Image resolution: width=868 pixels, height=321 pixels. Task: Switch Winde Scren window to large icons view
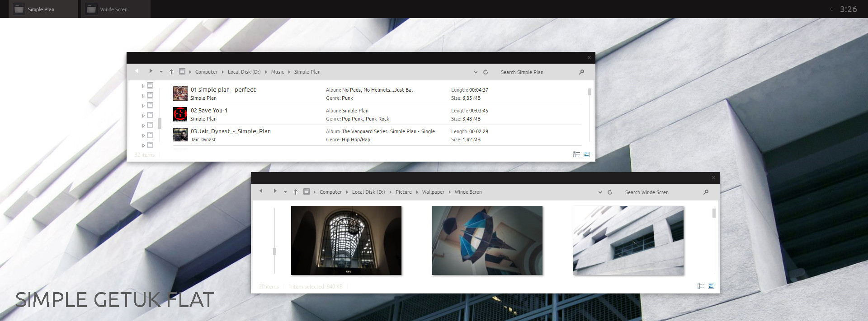[711, 286]
